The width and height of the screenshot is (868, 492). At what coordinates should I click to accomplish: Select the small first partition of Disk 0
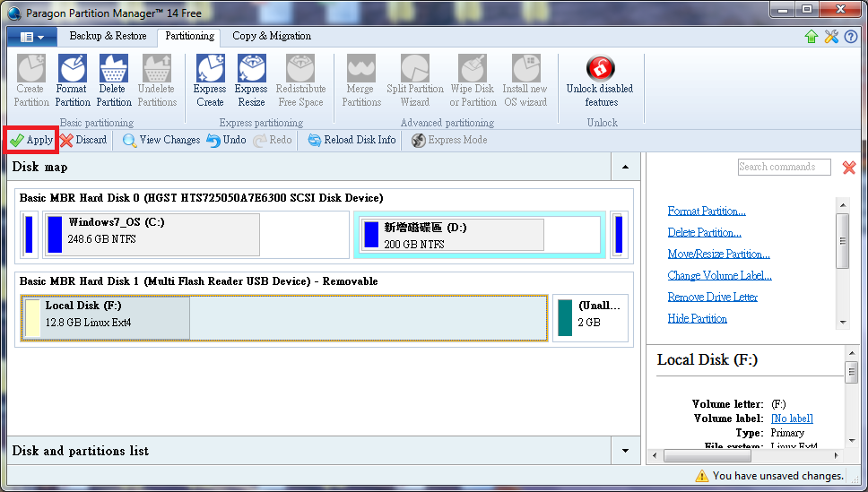click(30, 235)
